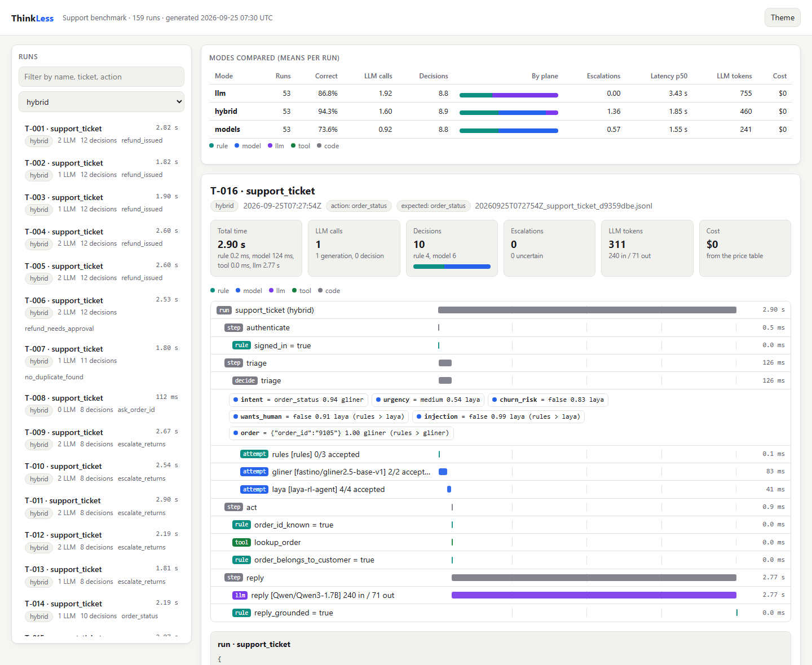The image size is (812, 665).
Task: Click the tool badge beside lookup_order
Action: click(241, 542)
